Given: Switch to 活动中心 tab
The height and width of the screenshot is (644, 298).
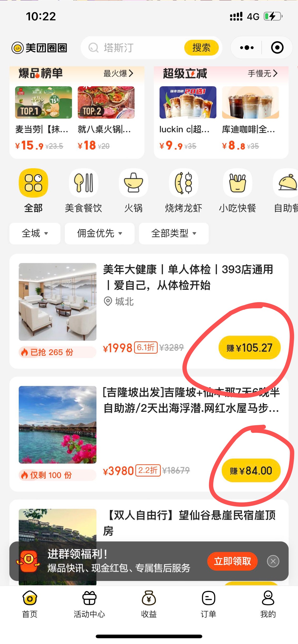Looking at the screenshot, I should (89, 604).
